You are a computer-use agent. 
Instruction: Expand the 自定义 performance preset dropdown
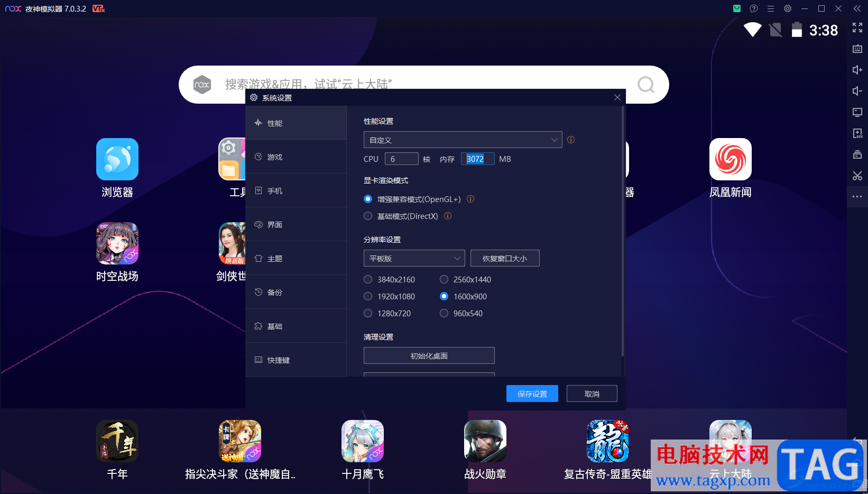coord(463,140)
